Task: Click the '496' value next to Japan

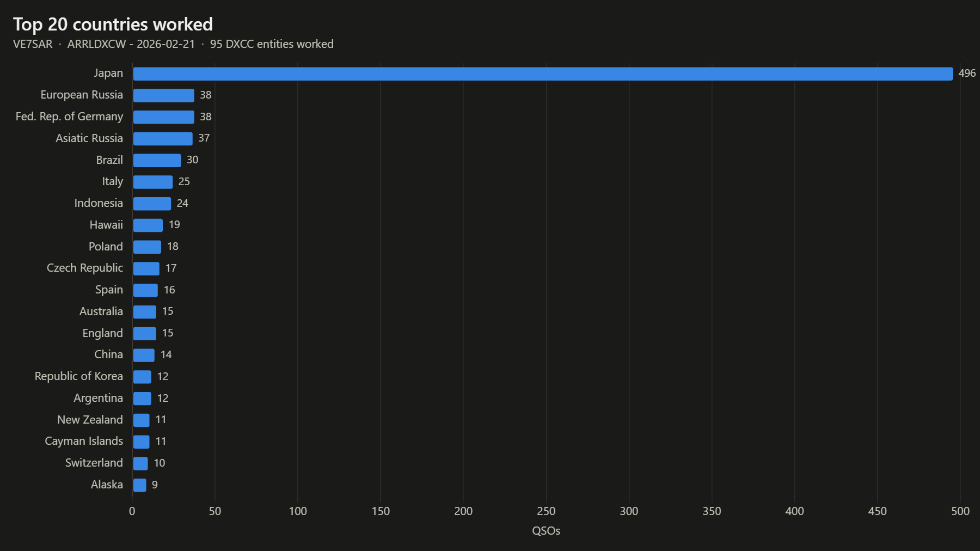Action: coord(967,73)
